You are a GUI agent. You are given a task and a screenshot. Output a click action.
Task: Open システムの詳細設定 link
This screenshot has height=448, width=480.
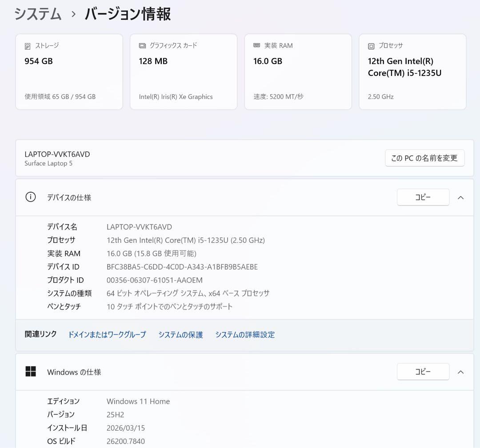[x=245, y=334]
